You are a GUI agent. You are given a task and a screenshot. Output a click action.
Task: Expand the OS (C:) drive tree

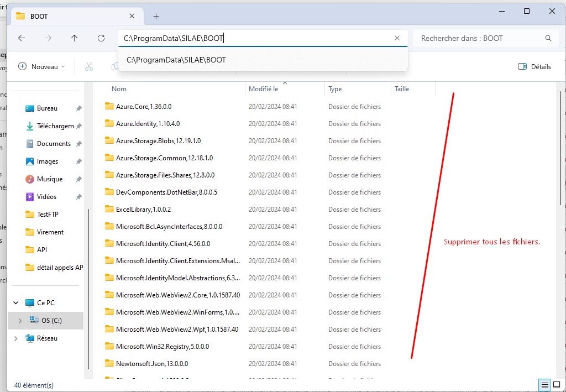(20, 321)
